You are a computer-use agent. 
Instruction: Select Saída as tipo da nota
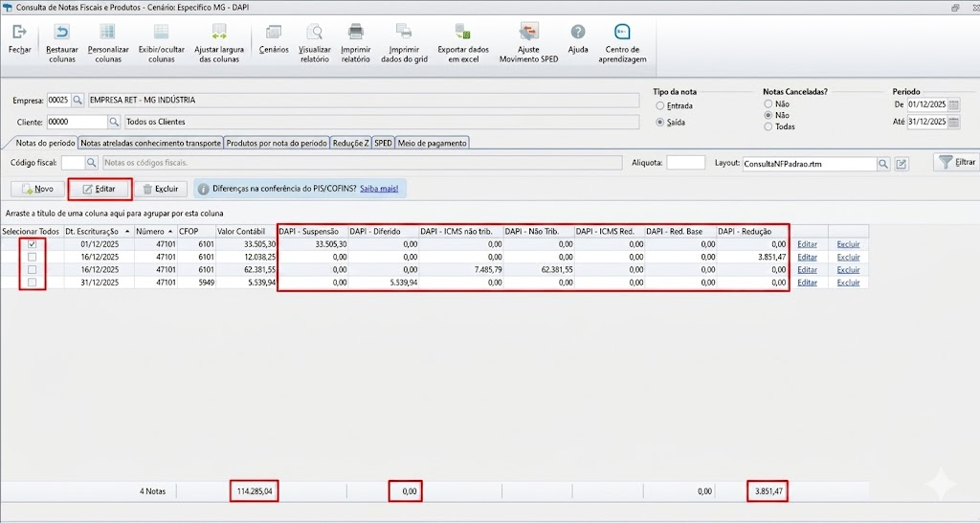coord(660,123)
